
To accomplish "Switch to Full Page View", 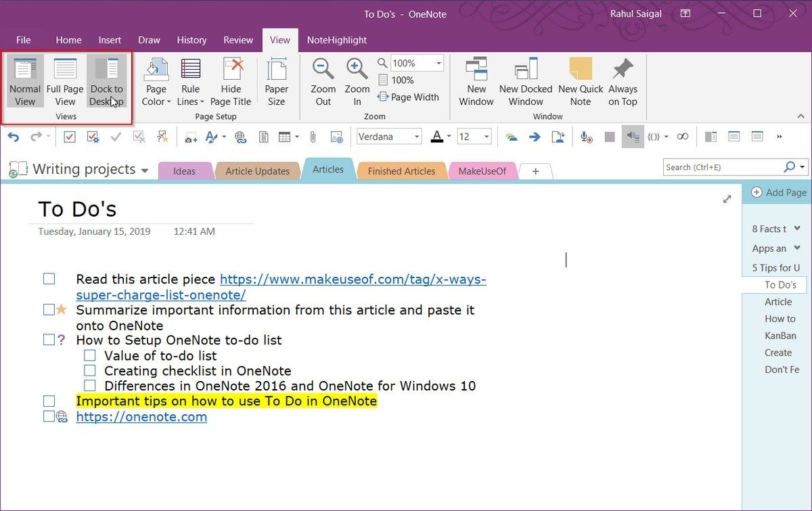I will pyautogui.click(x=65, y=80).
